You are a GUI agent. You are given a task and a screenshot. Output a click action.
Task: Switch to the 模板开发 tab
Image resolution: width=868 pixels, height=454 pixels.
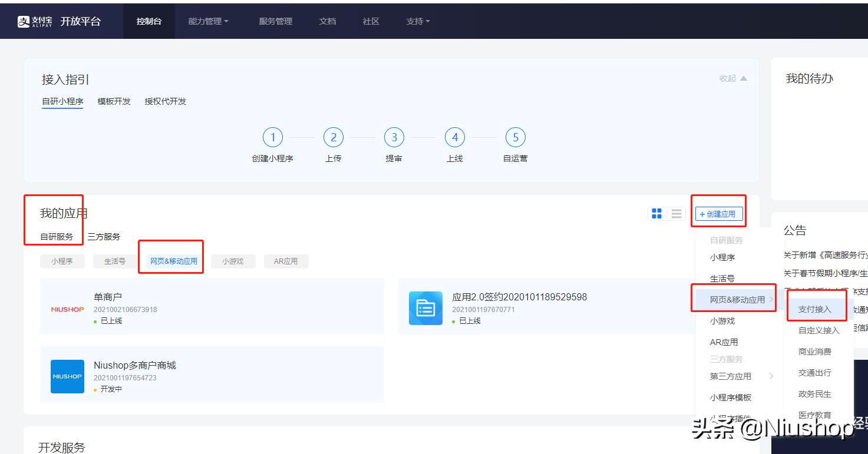click(113, 101)
